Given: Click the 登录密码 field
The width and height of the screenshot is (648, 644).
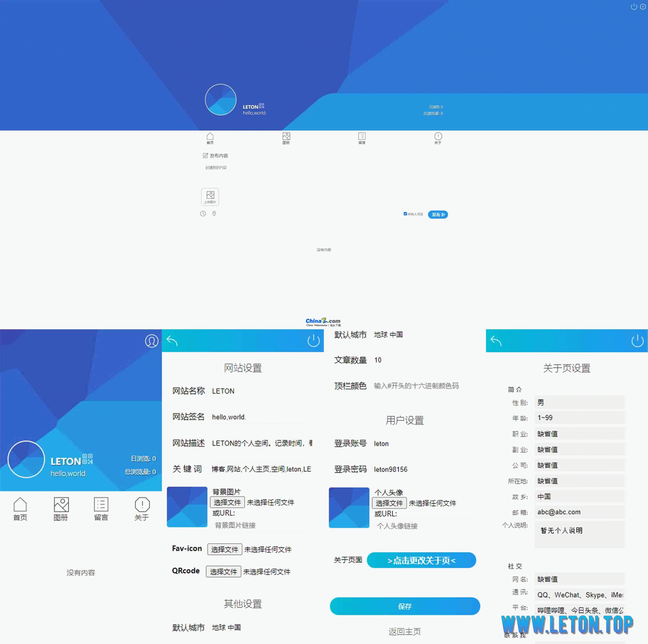Looking at the screenshot, I should [423, 470].
